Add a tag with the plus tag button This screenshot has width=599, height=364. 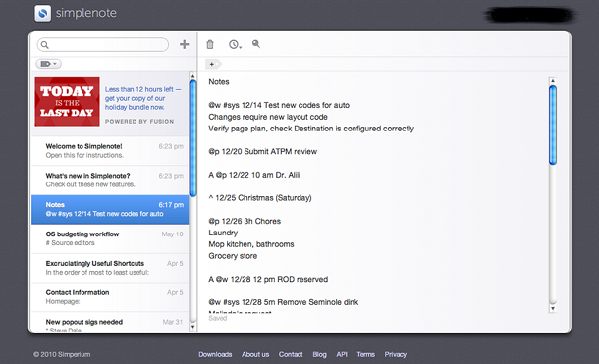click(213, 64)
